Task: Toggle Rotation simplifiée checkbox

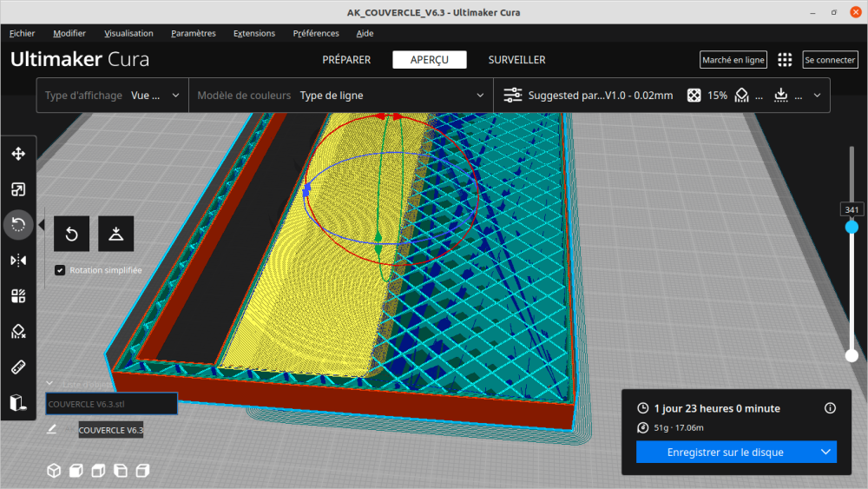Action: tap(60, 270)
